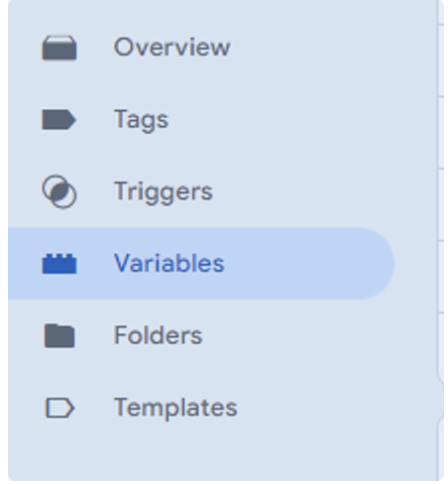Click the Overview briefcase icon
The height and width of the screenshot is (484, 448).
pos(59,48)
